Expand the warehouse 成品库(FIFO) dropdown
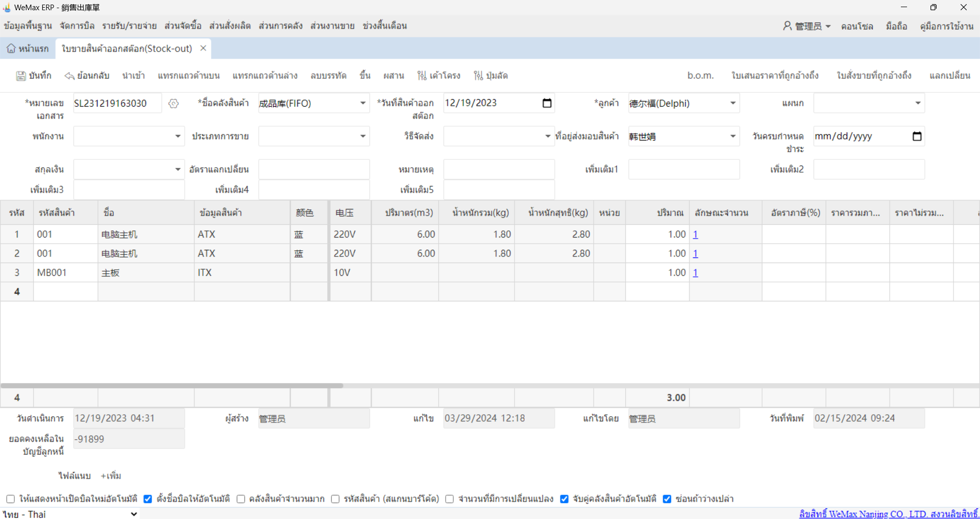980x519 pixels. (362, 103)
